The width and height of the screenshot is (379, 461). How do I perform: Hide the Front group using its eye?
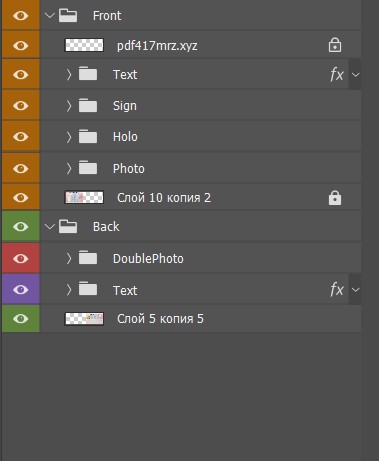(21, 15)
